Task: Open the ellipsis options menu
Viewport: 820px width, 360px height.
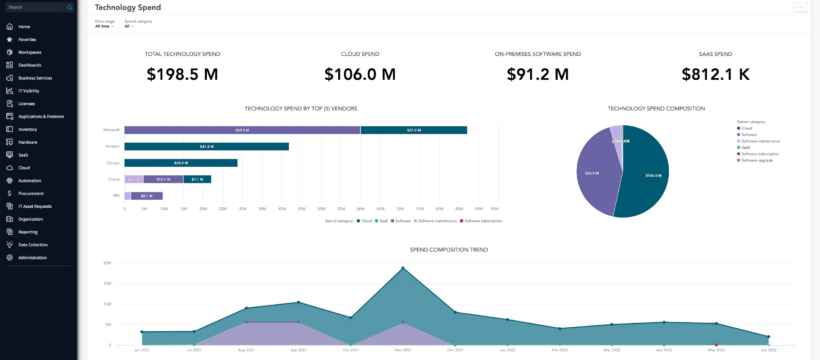Action: point(800,7)
